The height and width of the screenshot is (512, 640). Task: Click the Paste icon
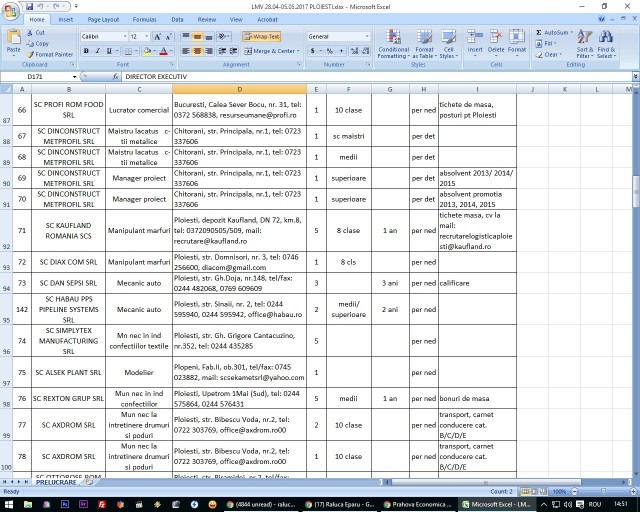point(13,37)
